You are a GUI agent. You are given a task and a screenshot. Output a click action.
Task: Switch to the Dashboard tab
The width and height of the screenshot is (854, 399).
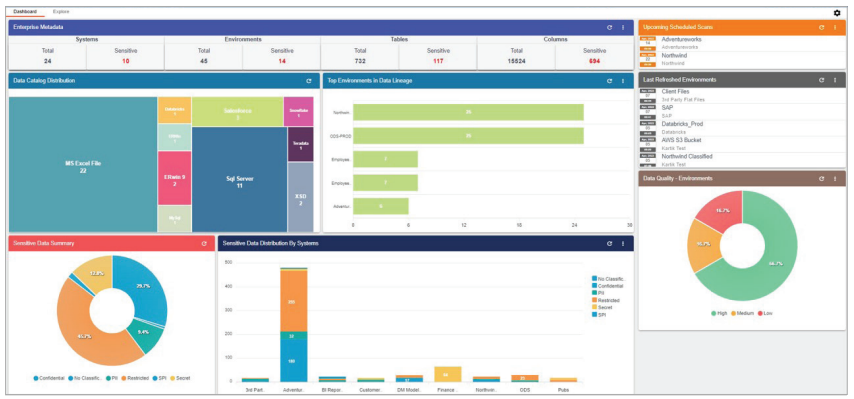[25, 11]
